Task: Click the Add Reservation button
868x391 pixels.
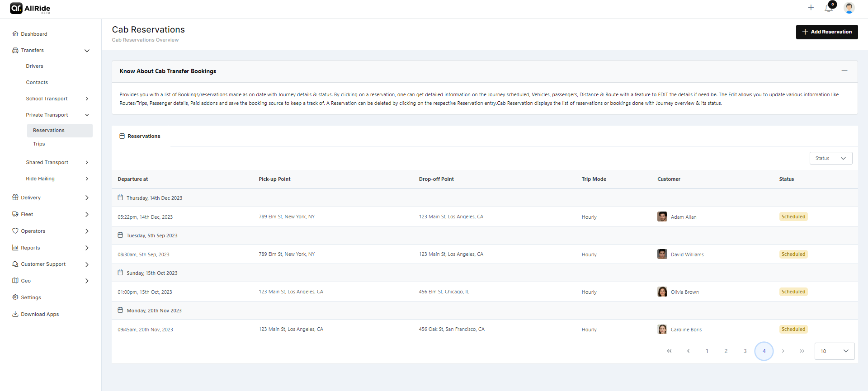Action: point(826,32)
